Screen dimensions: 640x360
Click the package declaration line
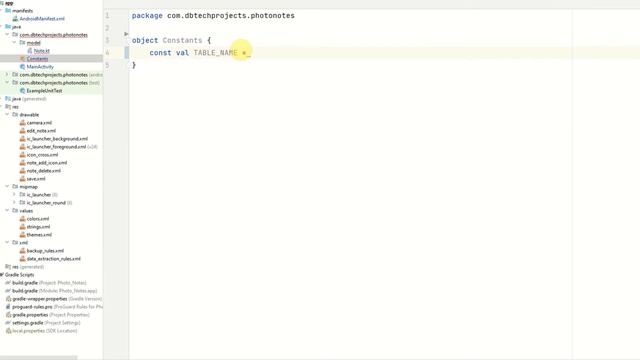[x=213, y=16]
